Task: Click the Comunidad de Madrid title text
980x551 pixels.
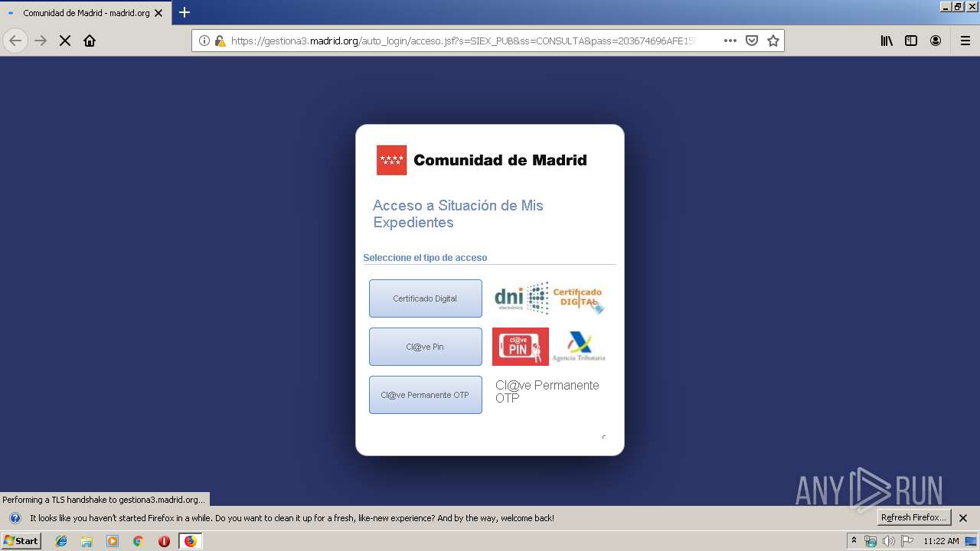Action: (x=500, y=160)
